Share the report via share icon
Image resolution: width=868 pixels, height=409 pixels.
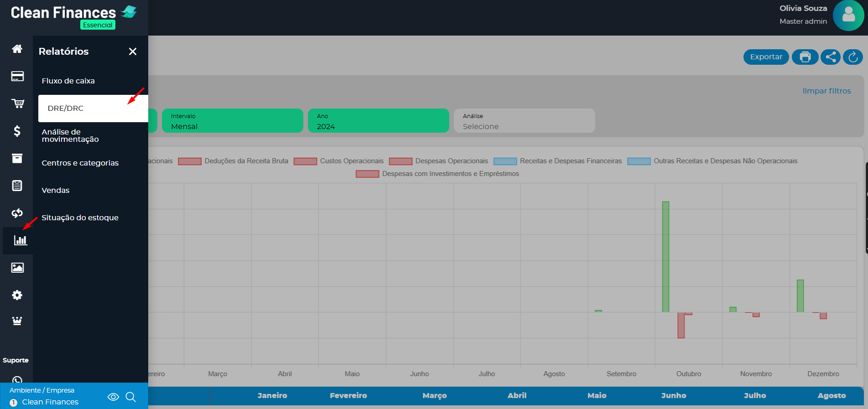pos(831,57)
